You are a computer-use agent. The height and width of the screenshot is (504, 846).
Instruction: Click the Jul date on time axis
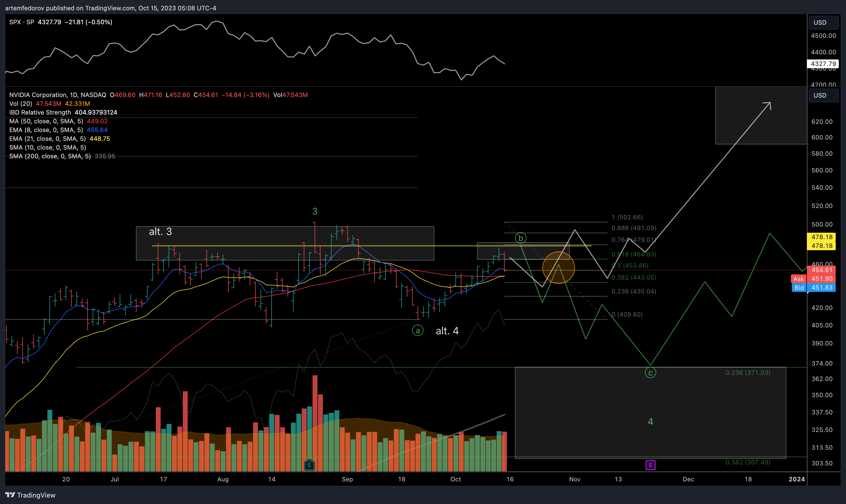pyautogui.click(x=115, y=479)
